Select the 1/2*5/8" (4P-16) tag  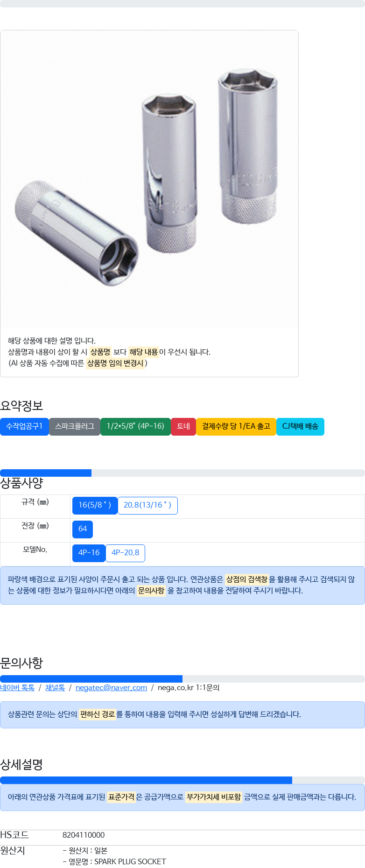click(135, 426)
